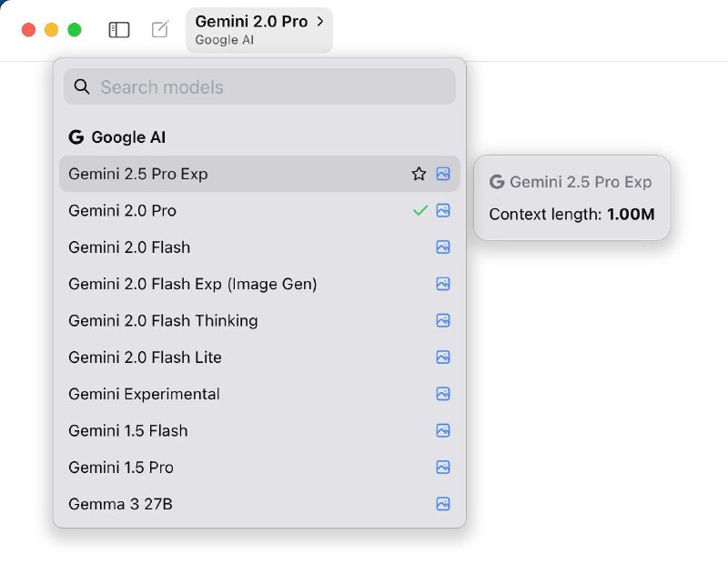Viewport: 728px width, 564px height.
Task: Click image icon beside Flash Lite
Action: (443, 357)
